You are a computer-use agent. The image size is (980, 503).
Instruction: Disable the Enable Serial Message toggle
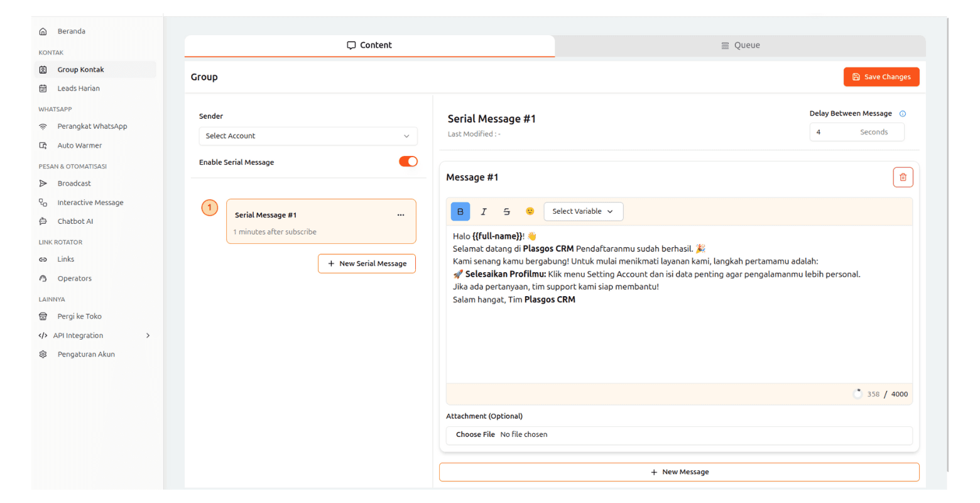pos(408,162)
